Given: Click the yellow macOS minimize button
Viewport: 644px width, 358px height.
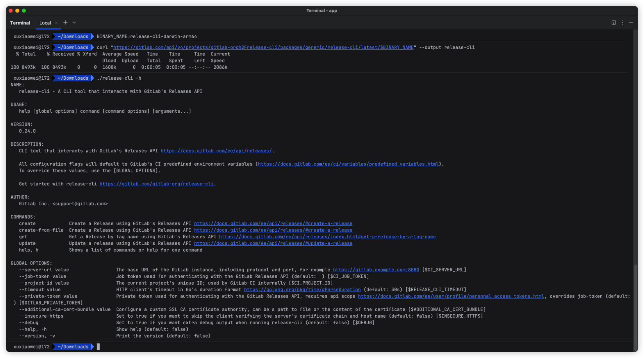Looking at the screenshot, I should tap(17, 11).
